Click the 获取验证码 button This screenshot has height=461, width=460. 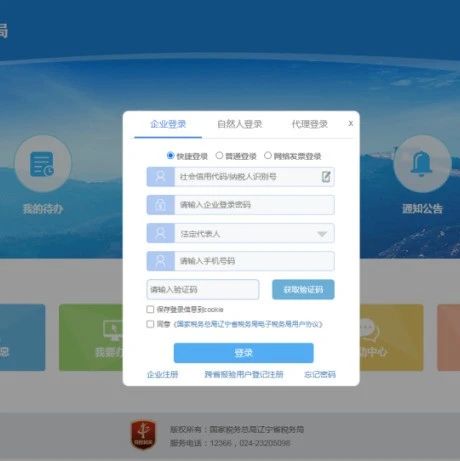(x=303, y=289)
